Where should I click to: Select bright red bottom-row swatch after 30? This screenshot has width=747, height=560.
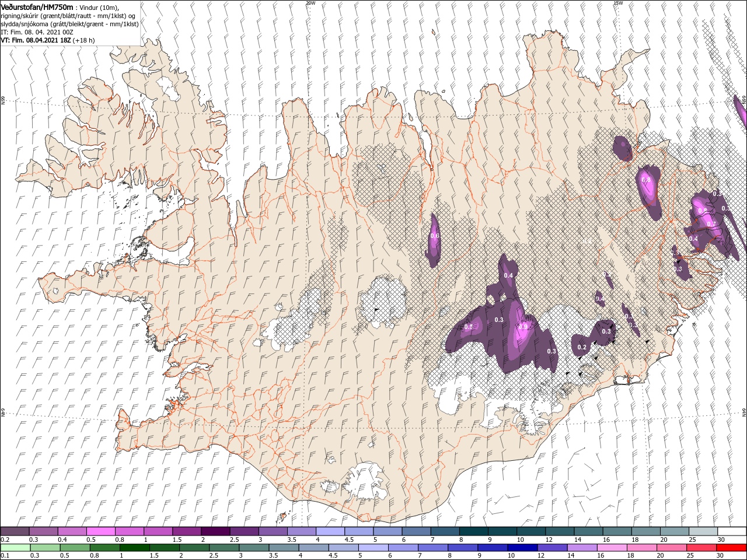731,548
